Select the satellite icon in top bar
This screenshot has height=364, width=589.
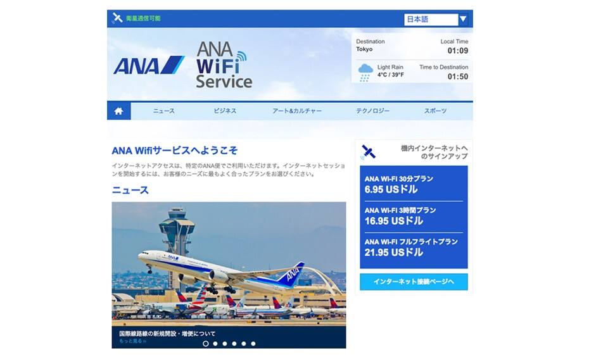[x=118, y=18]
